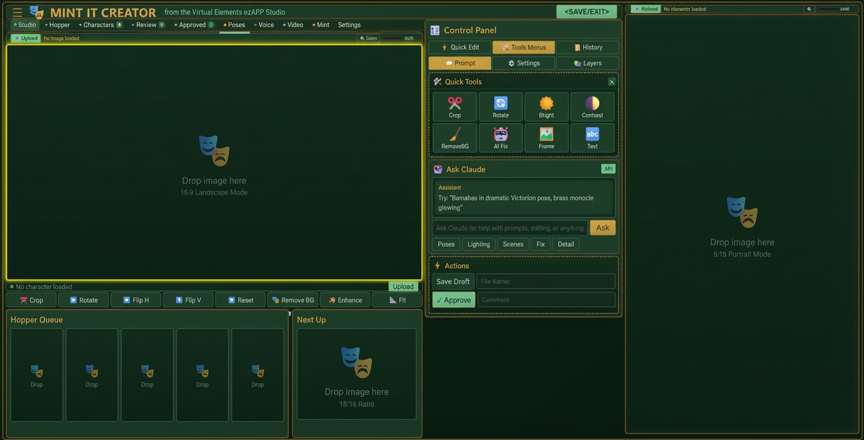
Task: Click Upload above the landscape canvas
Action: [26, 39]
